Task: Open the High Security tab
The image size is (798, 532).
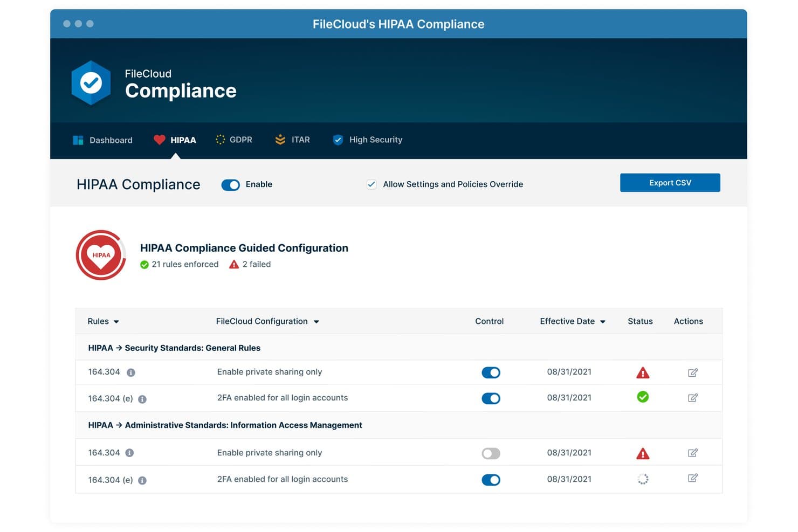Action: (x=368, y=140)
